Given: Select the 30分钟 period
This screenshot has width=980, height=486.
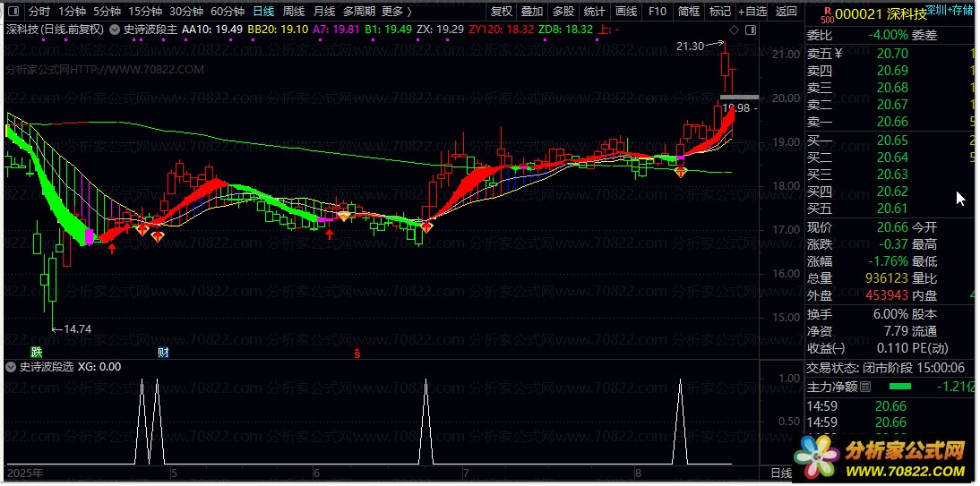Looking at the screenshot, I should tap(186, 11).
